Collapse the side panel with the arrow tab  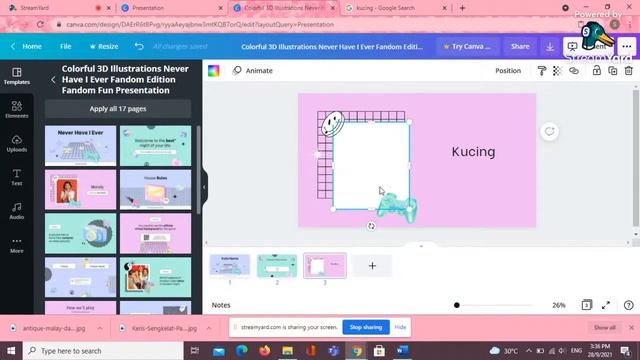pos(204,187)
